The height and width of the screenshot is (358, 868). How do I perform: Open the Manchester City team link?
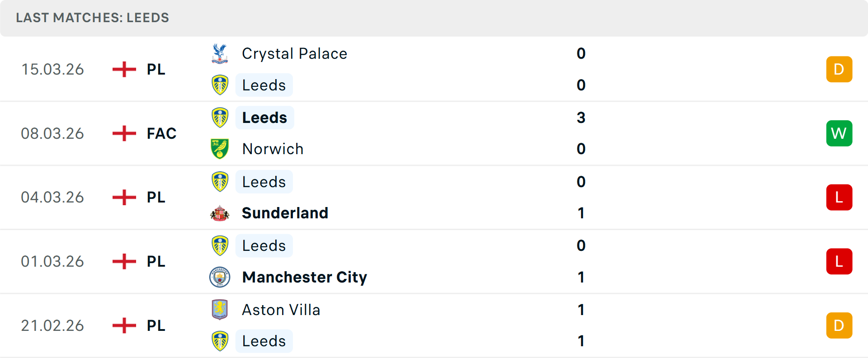[304, 277]
